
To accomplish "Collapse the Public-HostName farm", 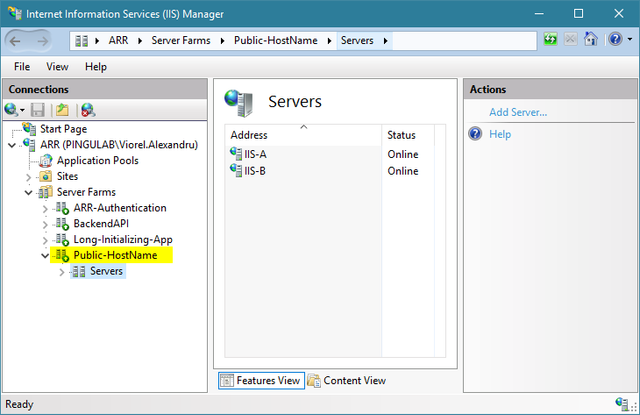I will click(45, 256).
